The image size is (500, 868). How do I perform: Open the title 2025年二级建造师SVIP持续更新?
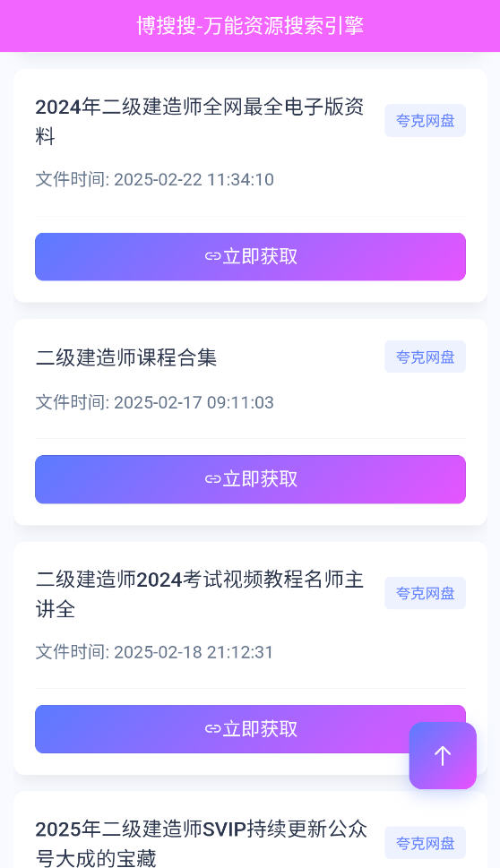pos(201,843)
